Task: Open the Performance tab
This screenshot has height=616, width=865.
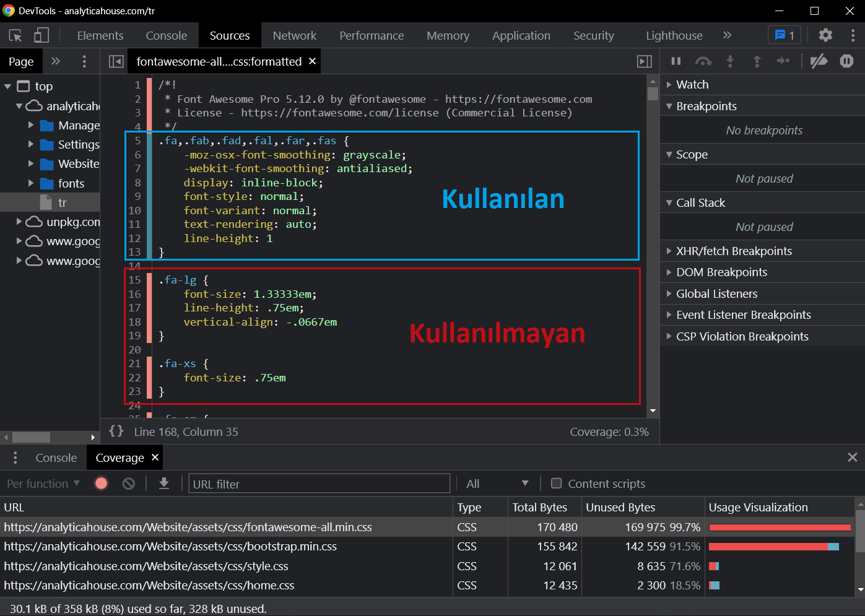Action: tap(372, 36)
